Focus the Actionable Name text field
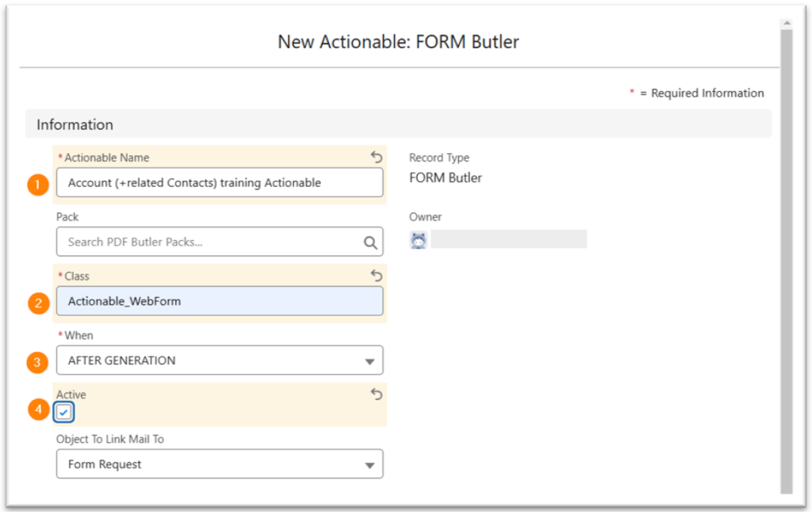The height and width of the screenshot is (512, 812). pyautogui.click(x=220, y=182)
